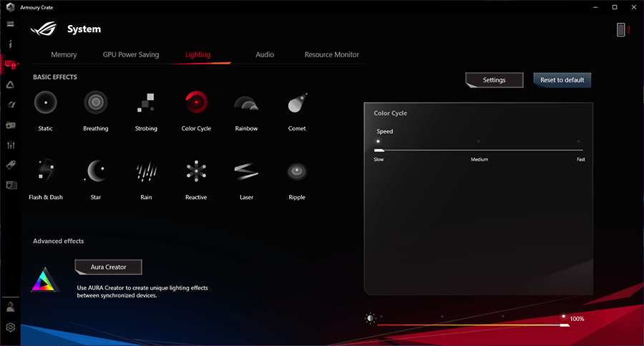Set brightness to the lowest dot

point(381,317)
